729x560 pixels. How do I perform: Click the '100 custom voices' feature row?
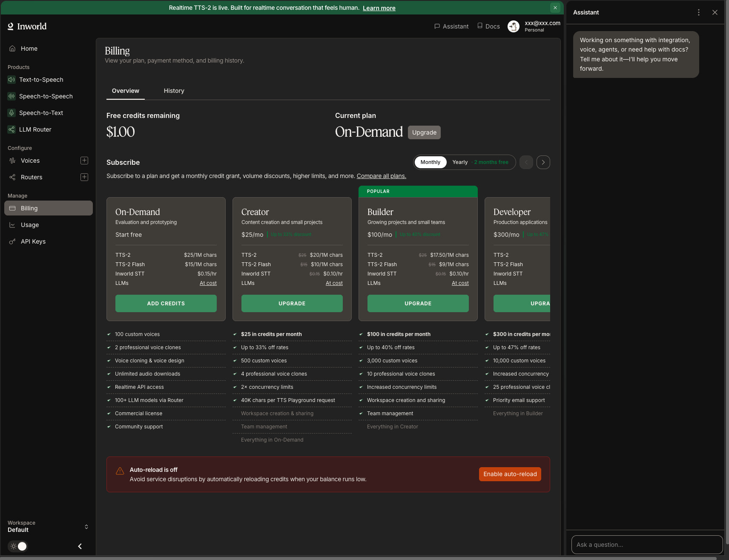click(x=166, y=334)
